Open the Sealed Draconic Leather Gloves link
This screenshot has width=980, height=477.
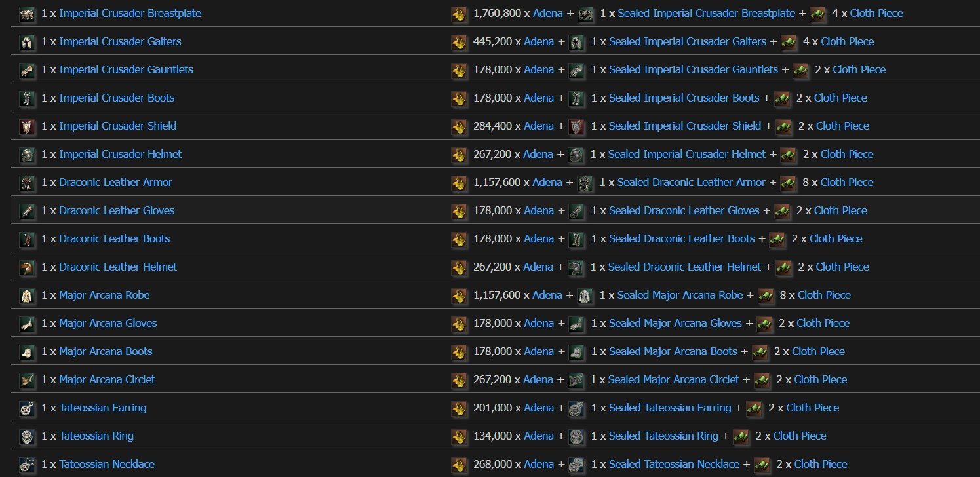click(684, 210)
